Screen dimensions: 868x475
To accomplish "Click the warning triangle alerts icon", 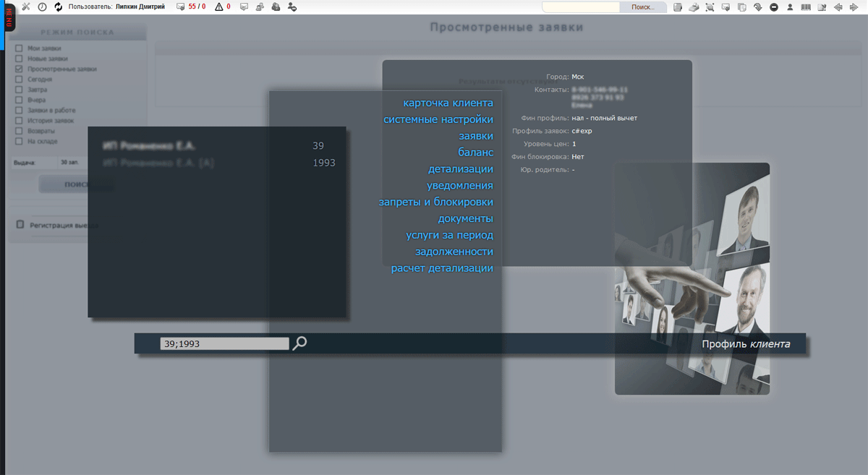I will click(x=219, y=7).
